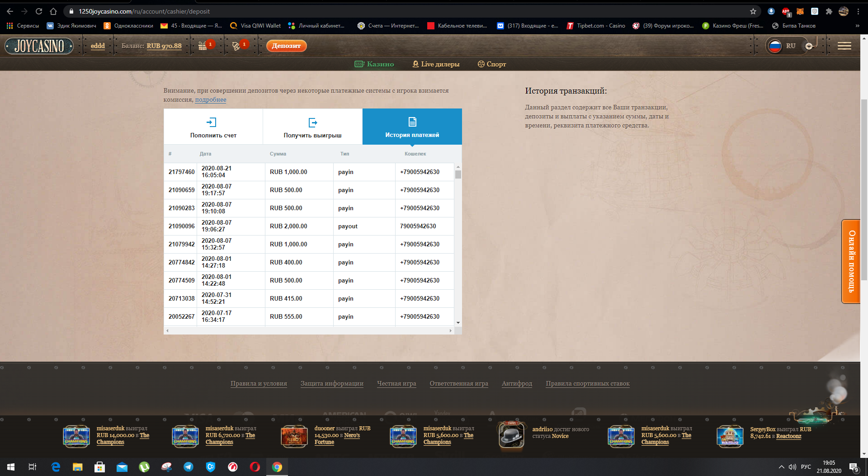Viewport: 868px width, 476px height.
Task: Open the Эдик Якимович VK bookmark
Action: 71,26
